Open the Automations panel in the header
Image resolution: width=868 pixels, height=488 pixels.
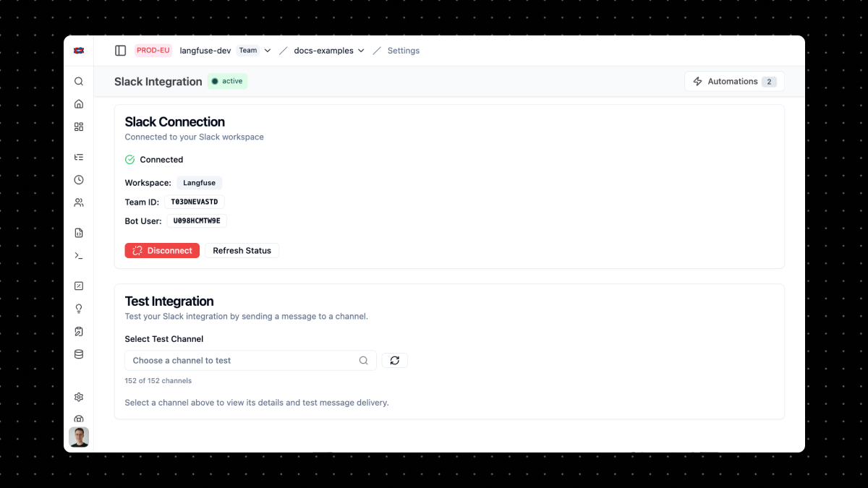733,81
